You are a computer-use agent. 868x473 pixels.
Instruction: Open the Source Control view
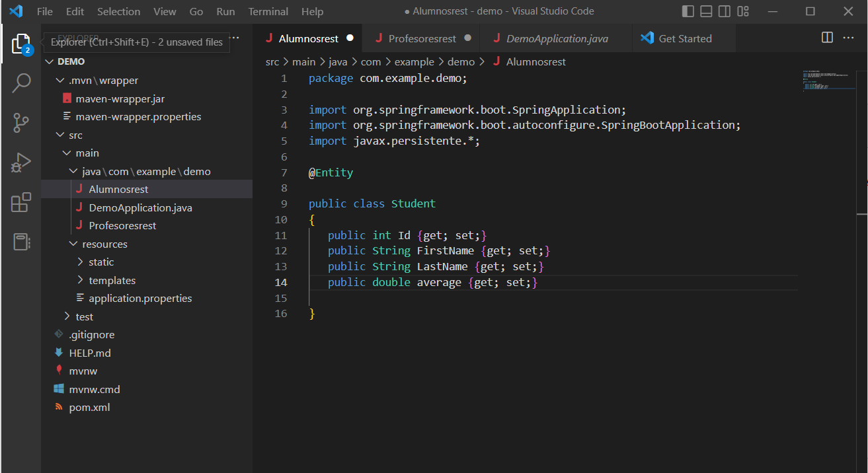[21, 123]
